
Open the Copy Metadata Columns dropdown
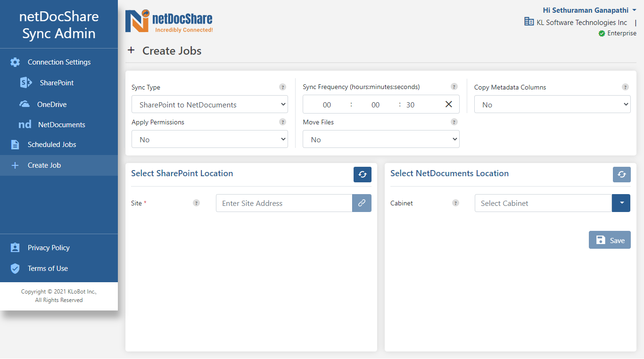click(553, 104)
